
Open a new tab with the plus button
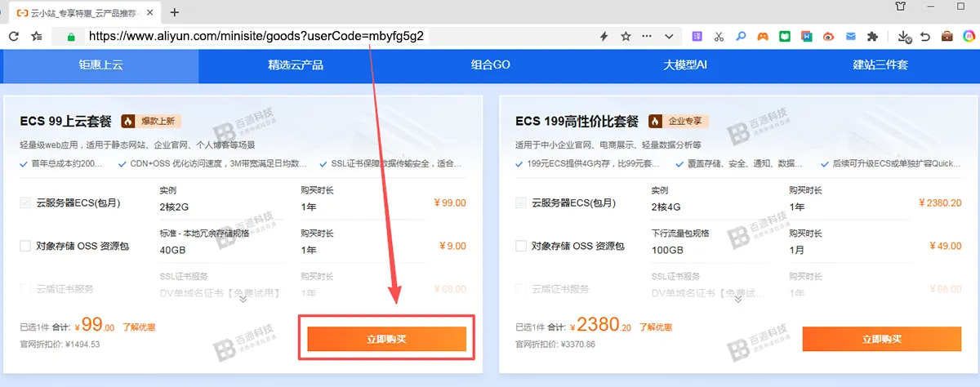click(x=174, y=12)
